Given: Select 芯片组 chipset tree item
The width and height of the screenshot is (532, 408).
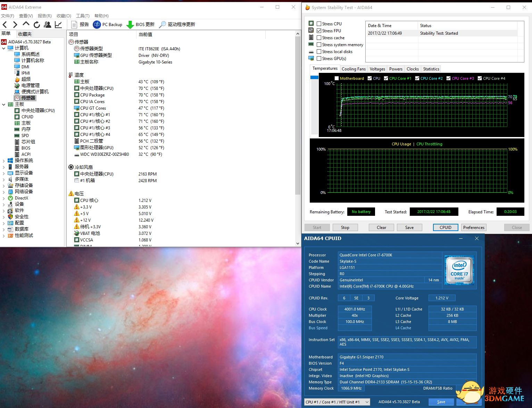Looking at the screenshot, I should [x=25, y=142].
